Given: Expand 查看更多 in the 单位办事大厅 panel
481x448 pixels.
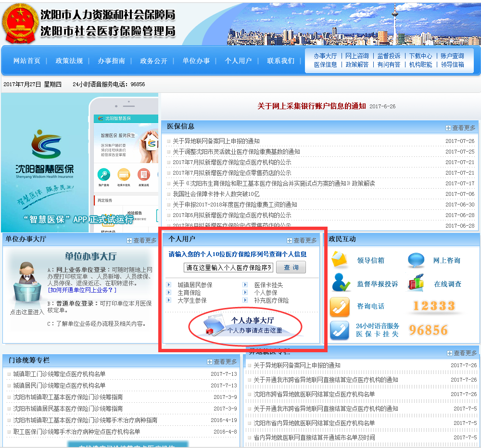Looking at the screenshot, I should pyautogui.click(x=142, y=240).
